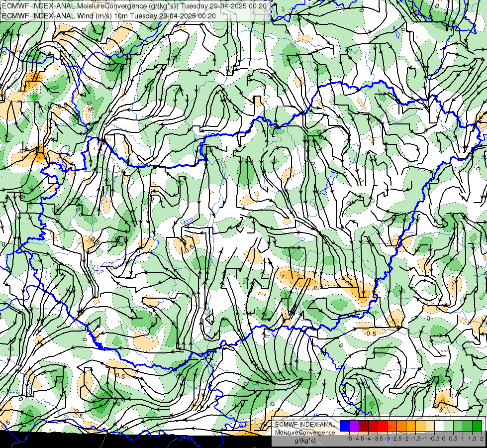Viewport: 487px width, 448px height.
Task: Pick the palest green swatch next to white
Action: click(x=449, y=426)
